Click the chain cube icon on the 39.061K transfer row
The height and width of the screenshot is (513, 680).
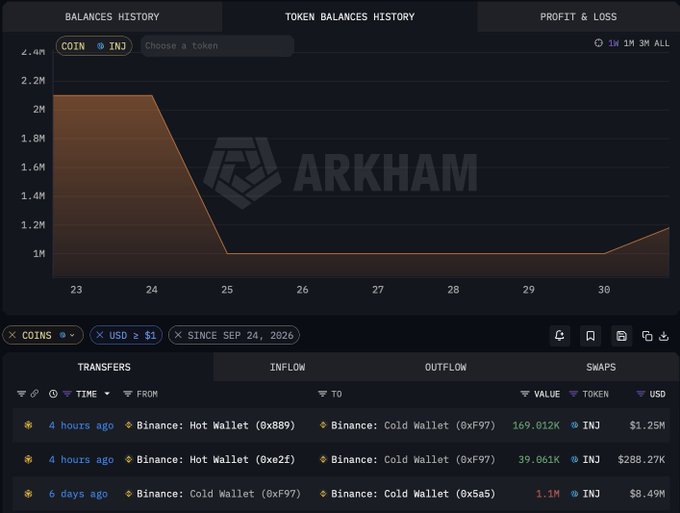(x=29, y=459)
